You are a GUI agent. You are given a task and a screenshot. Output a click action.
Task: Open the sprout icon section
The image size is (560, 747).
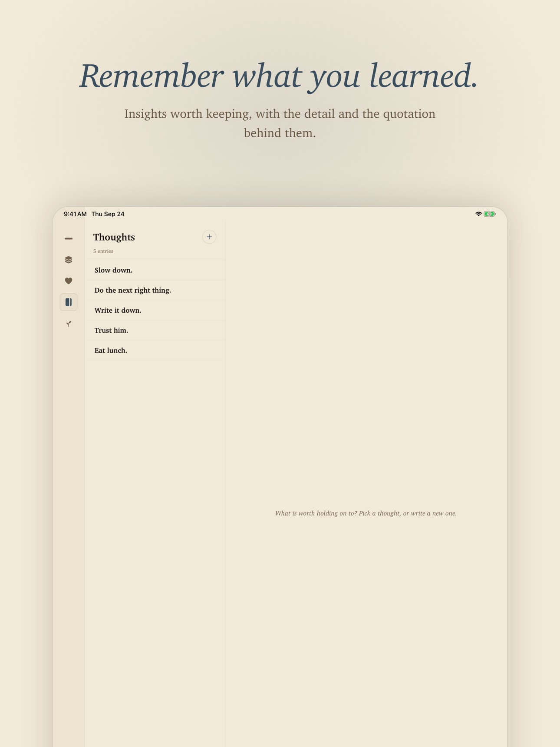[x=69, y=324]
